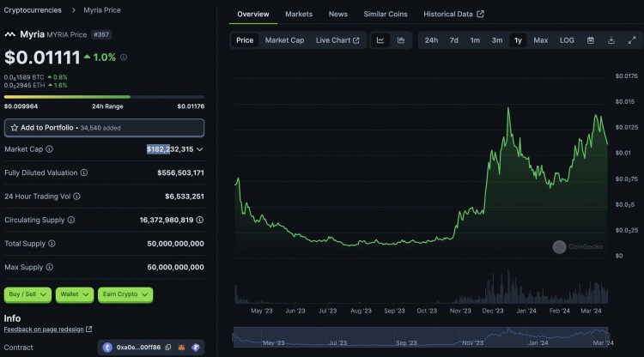
Task: Click Add to Portfolio button
Action: pos(104,128)
